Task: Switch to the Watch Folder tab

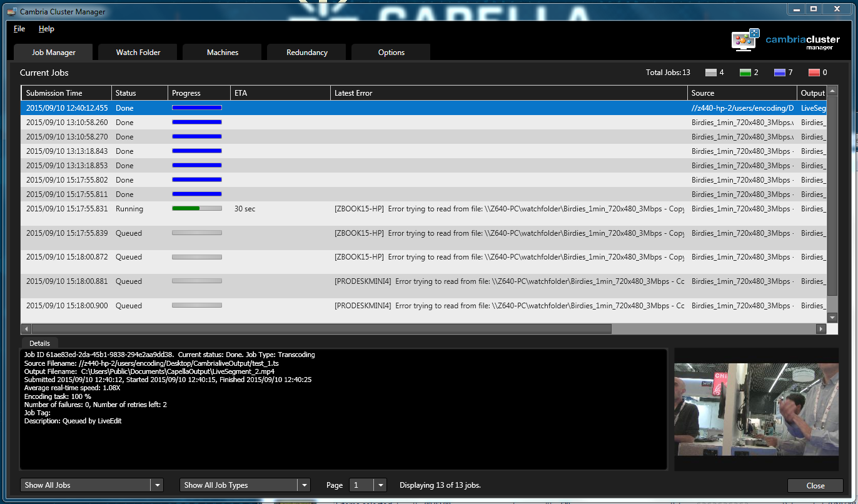Action: tap(138, 53)
